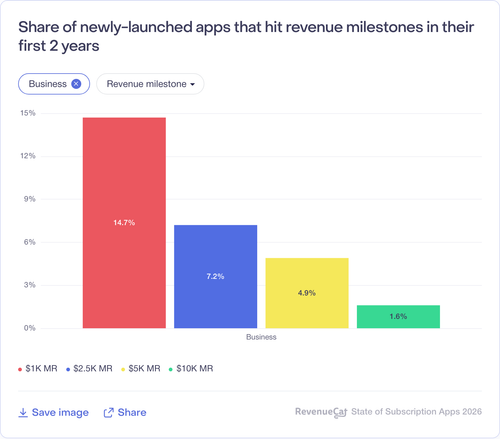The width and height of the screenshot is (500, 439).
Task: Click the red legend dot
Action: (20, 369)
